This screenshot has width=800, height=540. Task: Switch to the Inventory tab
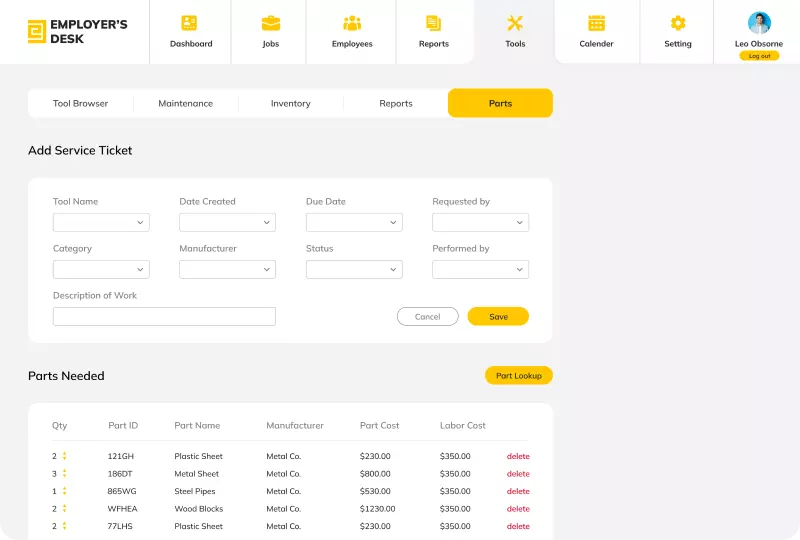click(x=290, y=103)
